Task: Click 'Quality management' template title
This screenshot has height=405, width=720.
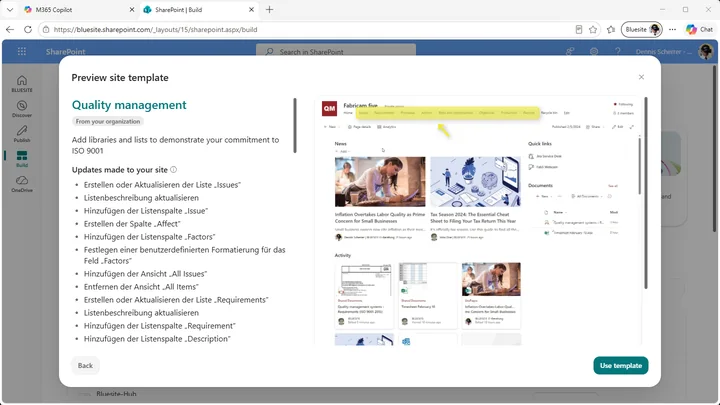Action: pyautogui.click(x=129, y=105)
